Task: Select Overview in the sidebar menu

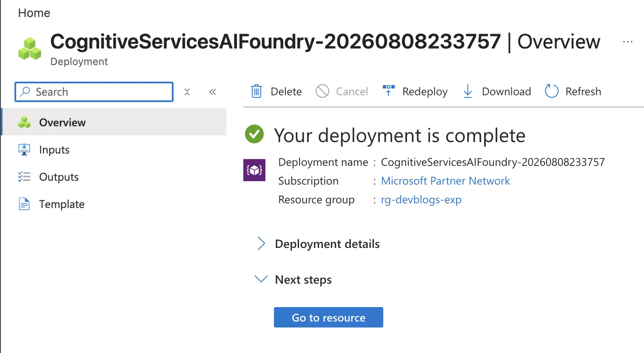Action: [x=114, y=122]
